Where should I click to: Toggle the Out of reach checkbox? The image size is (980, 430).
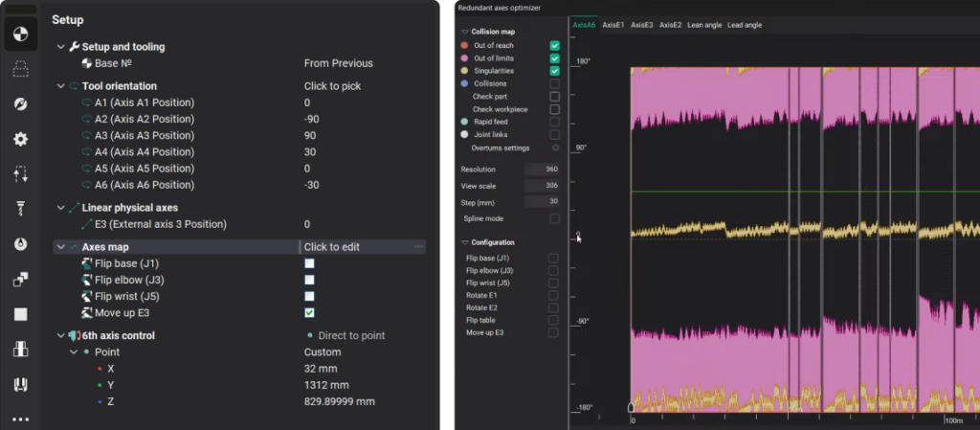[554, 45]
